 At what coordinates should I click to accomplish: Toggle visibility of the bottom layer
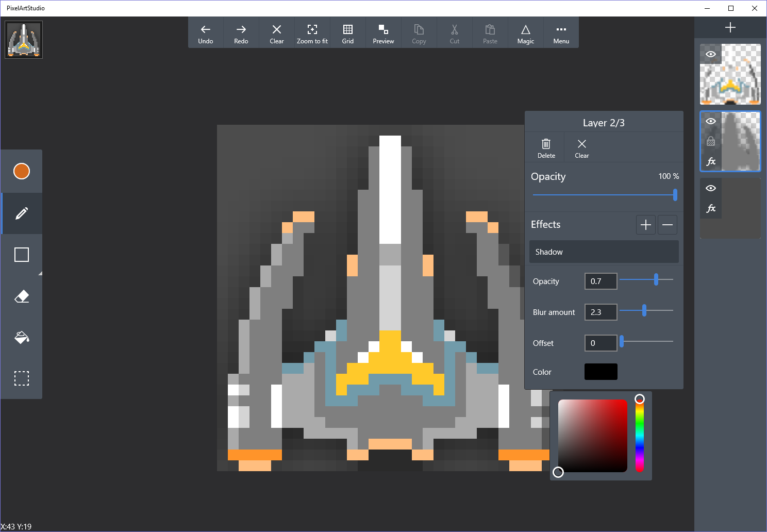711,188
